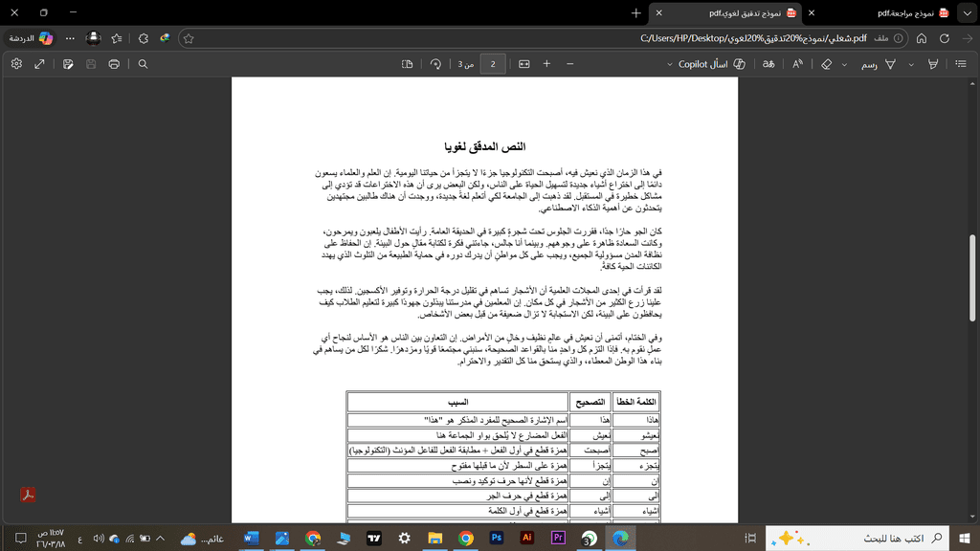Image resolution: width=980 pixels, height=551 pixels.
Task: Click the heading النص المدقق لغويا
Action: tap(485, 146)
